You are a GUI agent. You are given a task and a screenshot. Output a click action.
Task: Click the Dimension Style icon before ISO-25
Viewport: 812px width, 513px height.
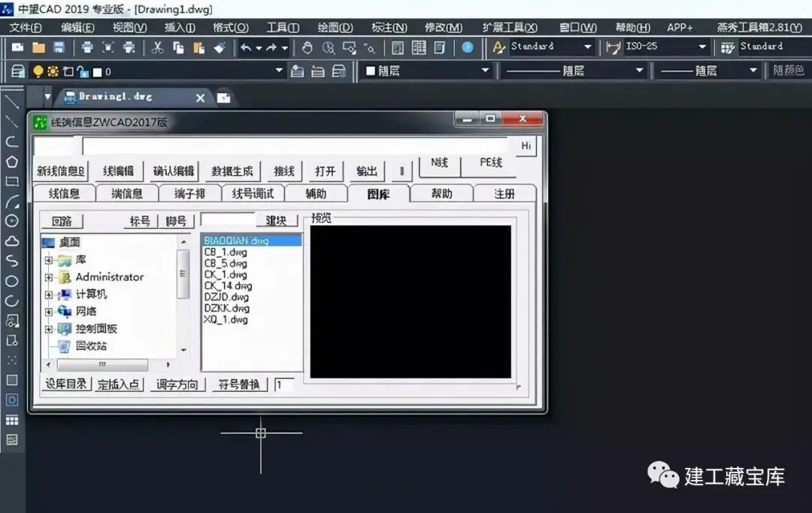pyautogui.click(x=614, y=47)
